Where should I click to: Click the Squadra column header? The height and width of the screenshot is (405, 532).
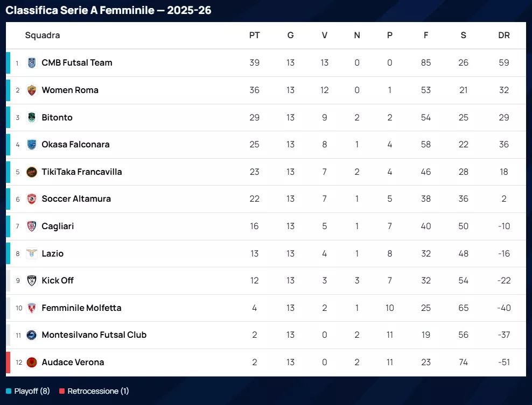point(43,35)
